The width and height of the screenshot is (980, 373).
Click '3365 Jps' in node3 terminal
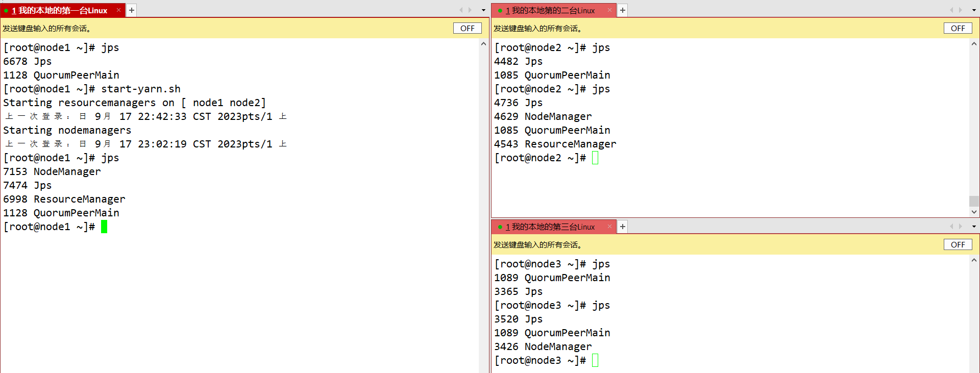coord(519,291)
